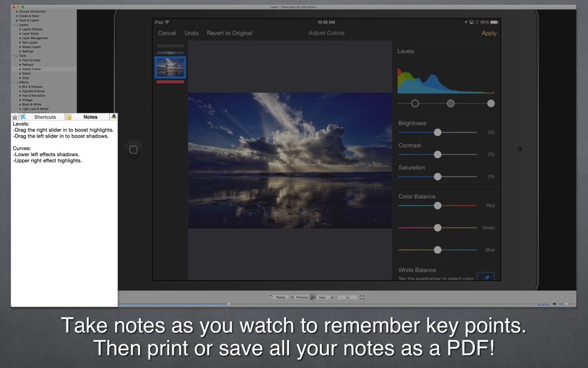Click the Levels highlights (right) handle
The image size is (588, 368).
pyautogui.click(x=491, y=103)
